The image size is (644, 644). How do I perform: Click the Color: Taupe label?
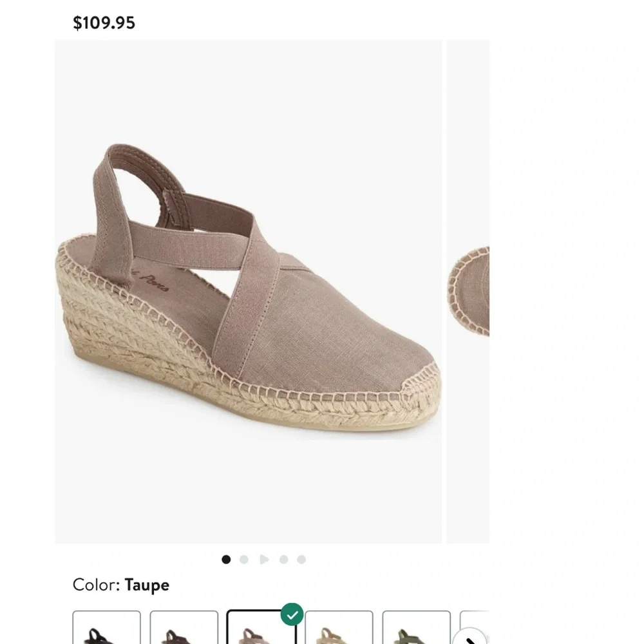pos(120,585)
